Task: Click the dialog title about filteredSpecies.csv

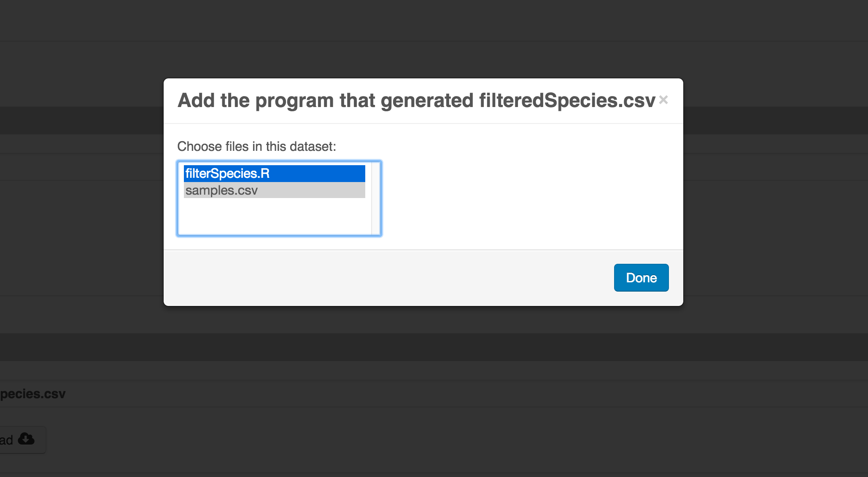Action: pos(416,101)
